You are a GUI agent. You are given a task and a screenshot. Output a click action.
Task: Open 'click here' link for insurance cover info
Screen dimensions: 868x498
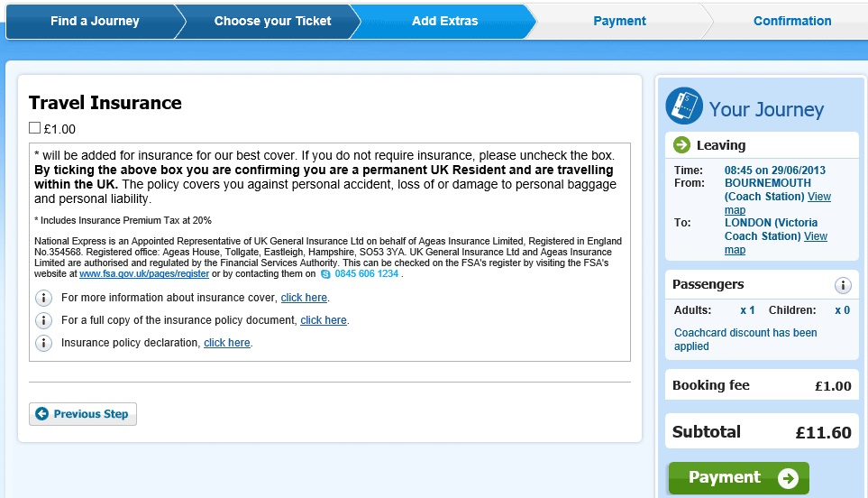pos(304,298)
